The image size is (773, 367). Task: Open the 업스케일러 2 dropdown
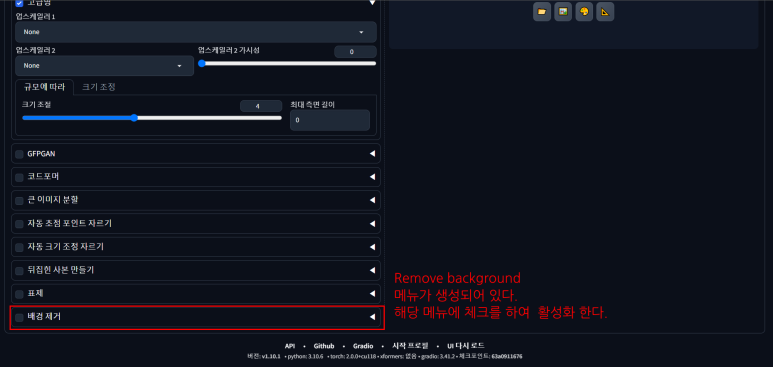click(x=105, y=66)
